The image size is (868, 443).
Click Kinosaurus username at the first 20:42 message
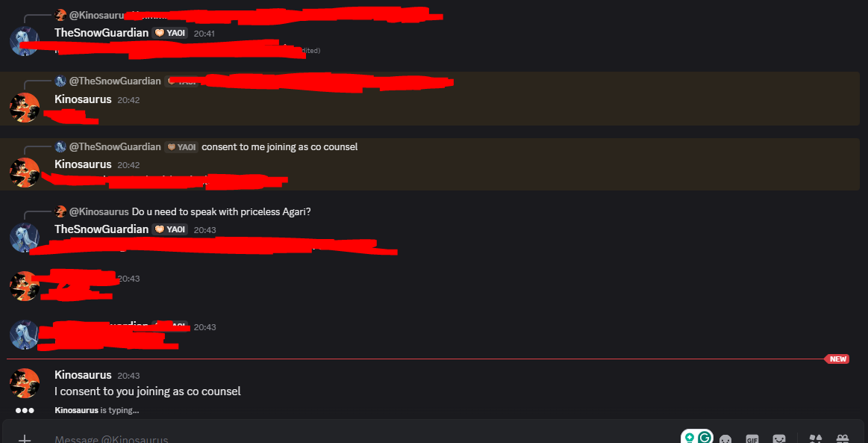[83, 99]
